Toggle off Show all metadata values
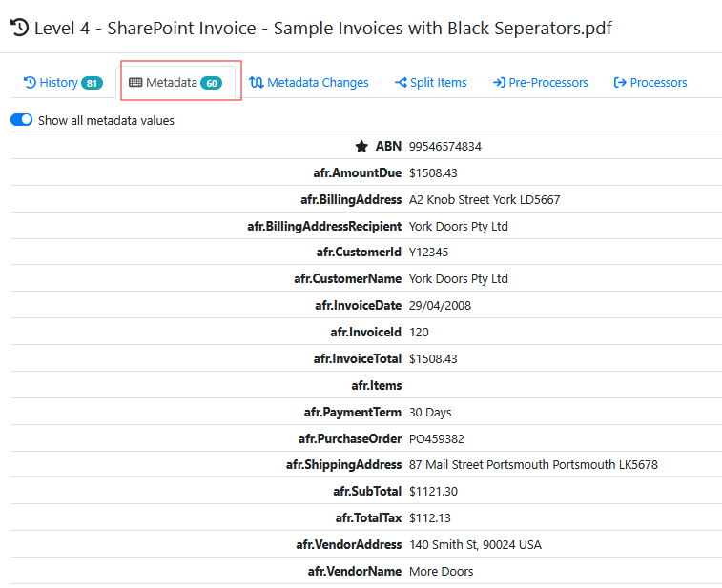 (x=21, y=120)
